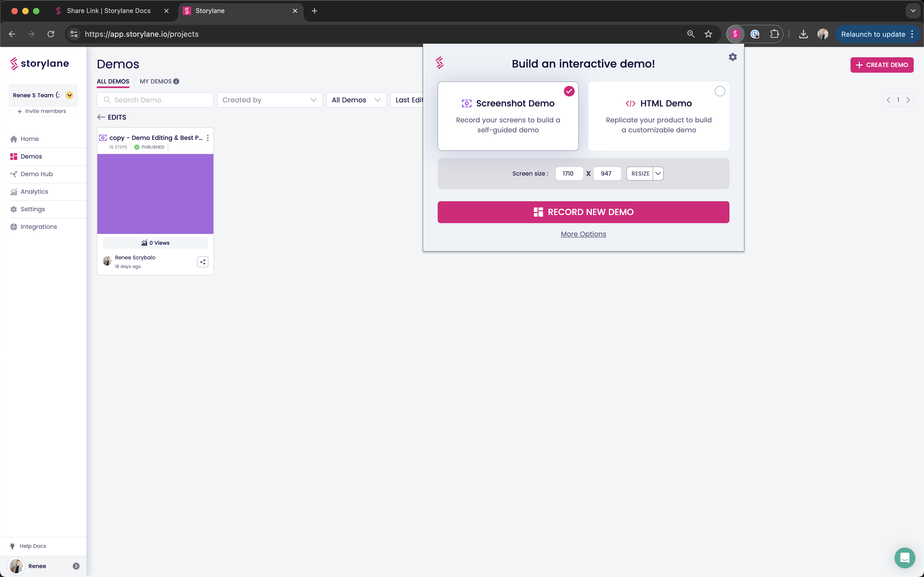Open the extension settings gear icon

pyautogui.click(x=732, y=57)
